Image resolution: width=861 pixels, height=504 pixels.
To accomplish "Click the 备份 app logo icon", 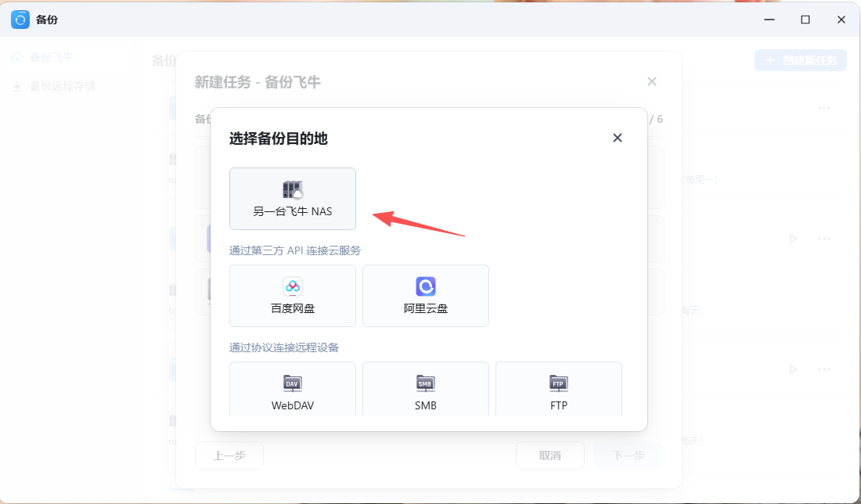I will click(20, 20).
